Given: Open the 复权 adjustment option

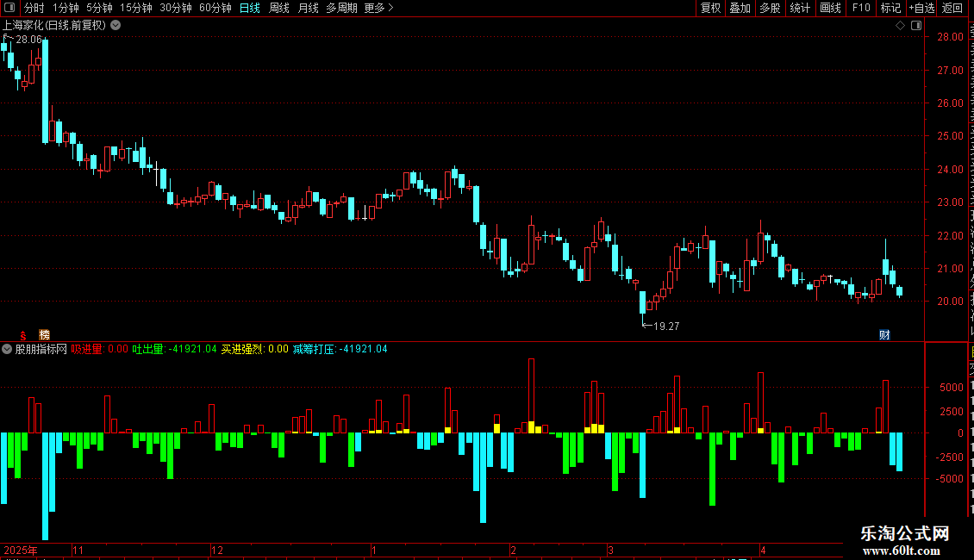Looking at the screenshot, I should [710, 8].
